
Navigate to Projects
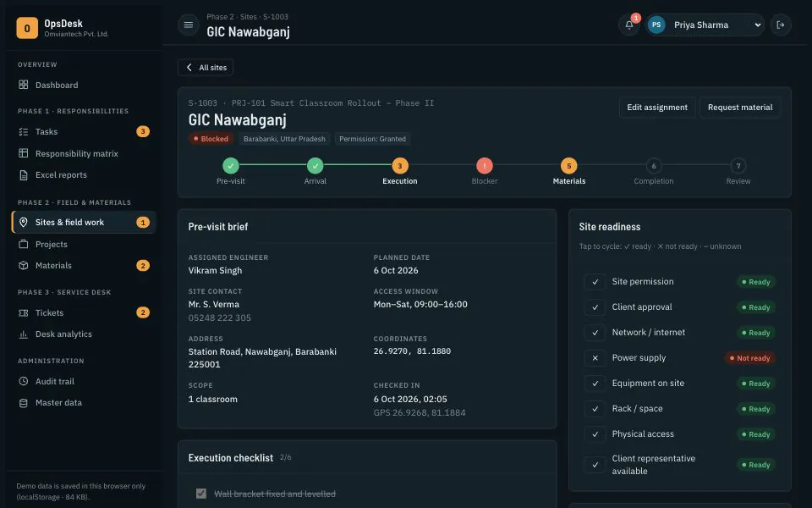click(84, 244)
